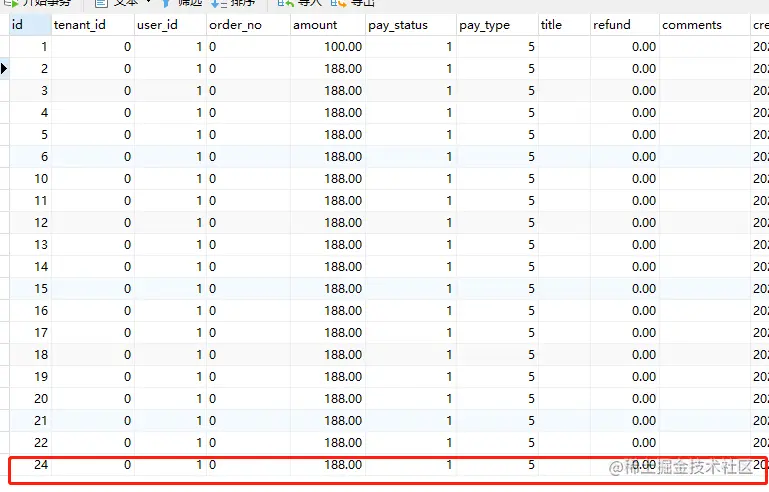This screenshot has width=769, height=492.
Task: Click the refund 0.00 cell in row id 14
Action: (625, 267)
